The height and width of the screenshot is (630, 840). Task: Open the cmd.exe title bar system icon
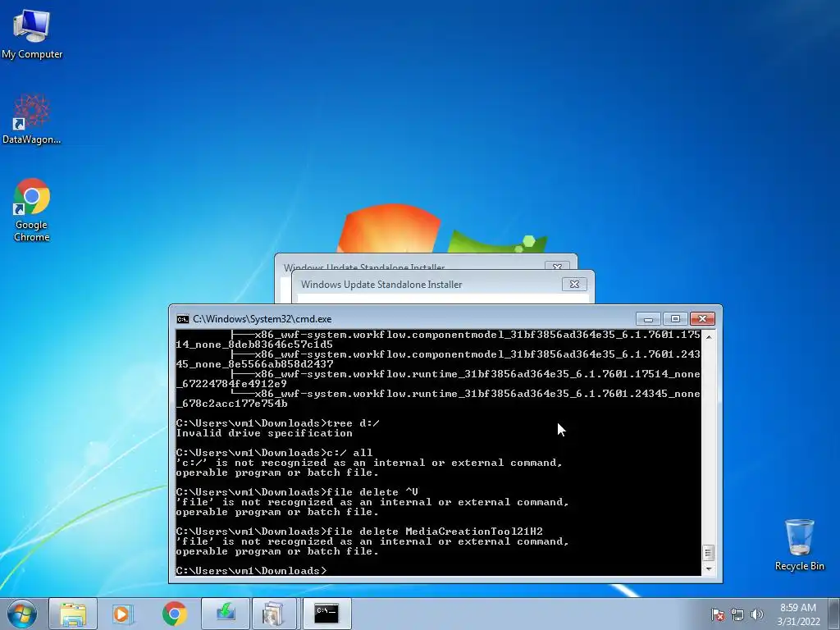183,319
